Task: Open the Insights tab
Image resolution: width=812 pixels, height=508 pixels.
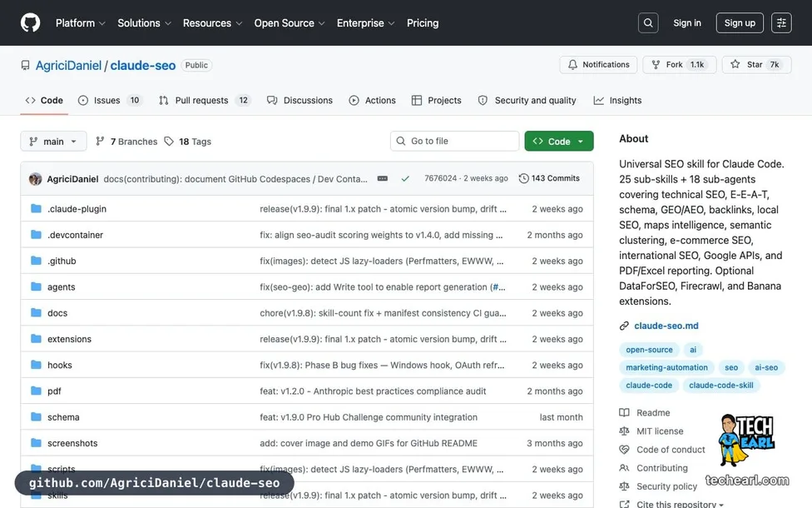Action: (617, 100)
